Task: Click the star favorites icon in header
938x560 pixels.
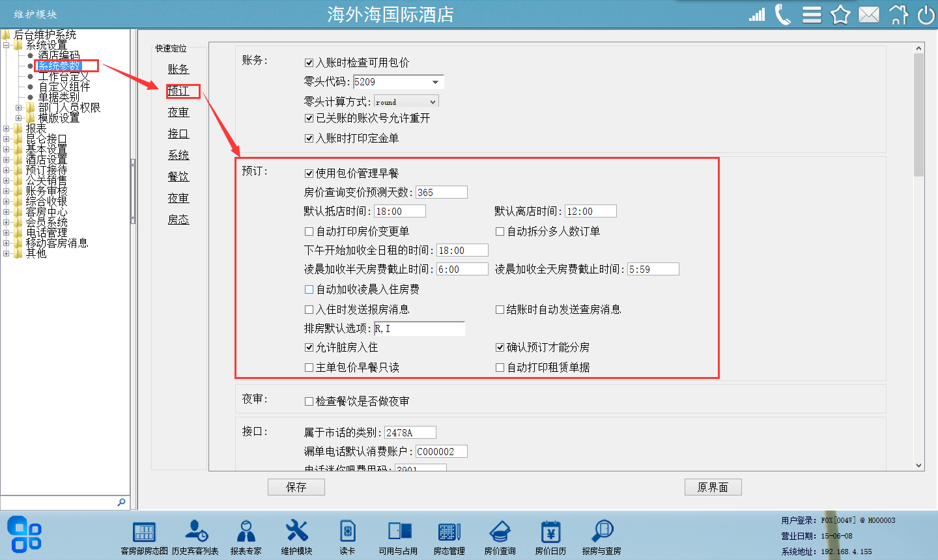Action: [x=840, y=14]
